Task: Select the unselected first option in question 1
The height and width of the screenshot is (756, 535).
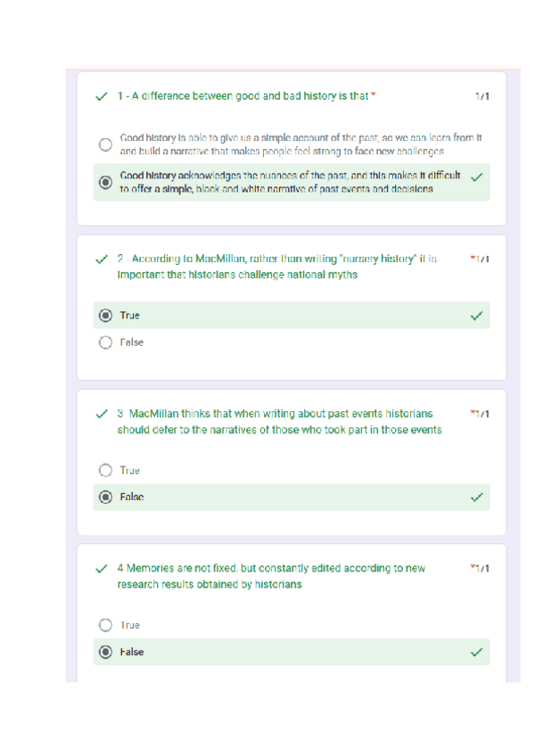Action: 105,144
